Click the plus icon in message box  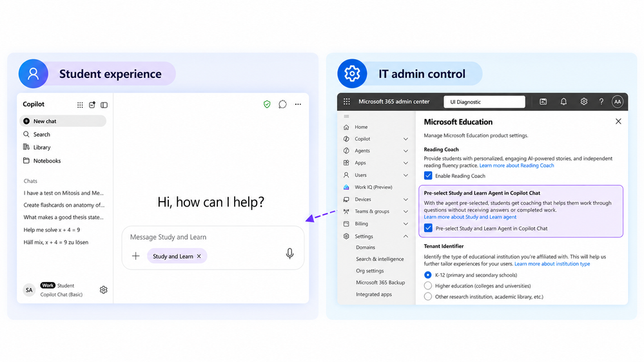135,256
